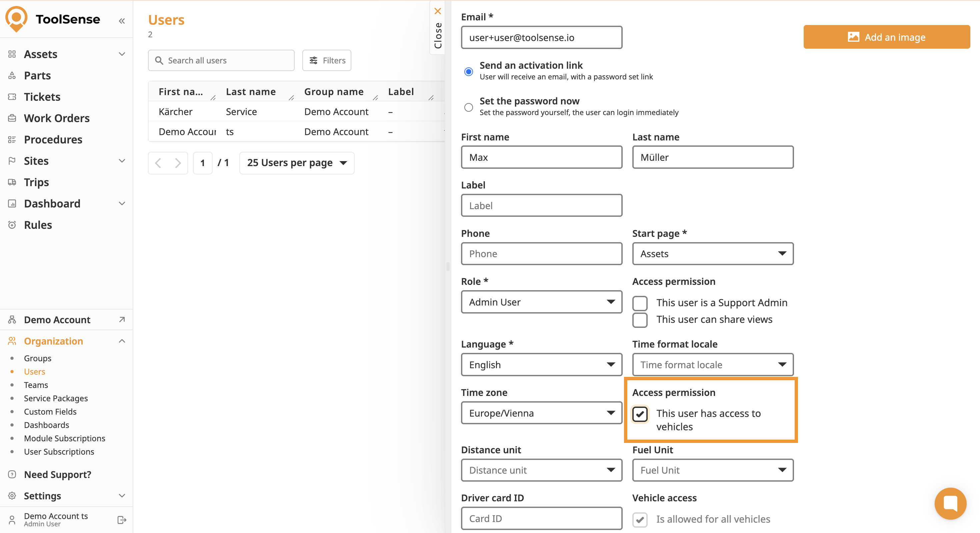Viewport: 980px width, 533px height.
Task: Click the Rules icon in sidebar
Action: point(12,224)
